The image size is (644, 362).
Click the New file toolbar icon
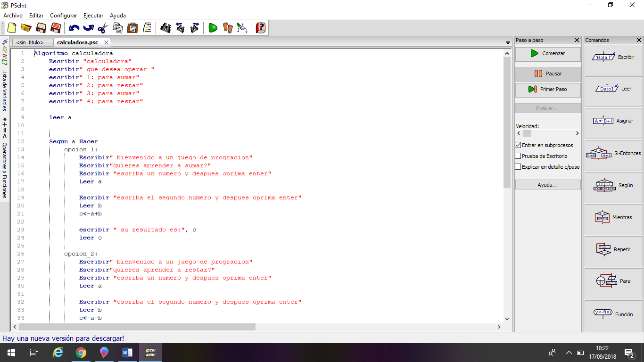click(12, 28)
